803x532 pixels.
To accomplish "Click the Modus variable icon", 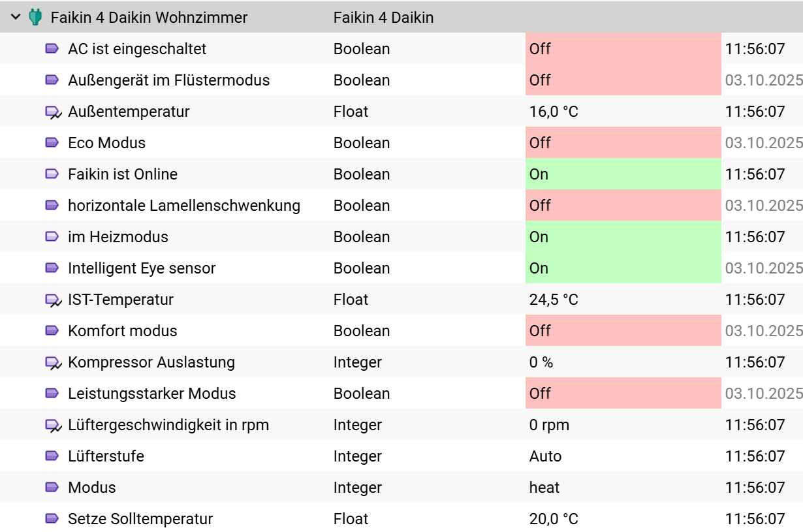I will point(52,488).
